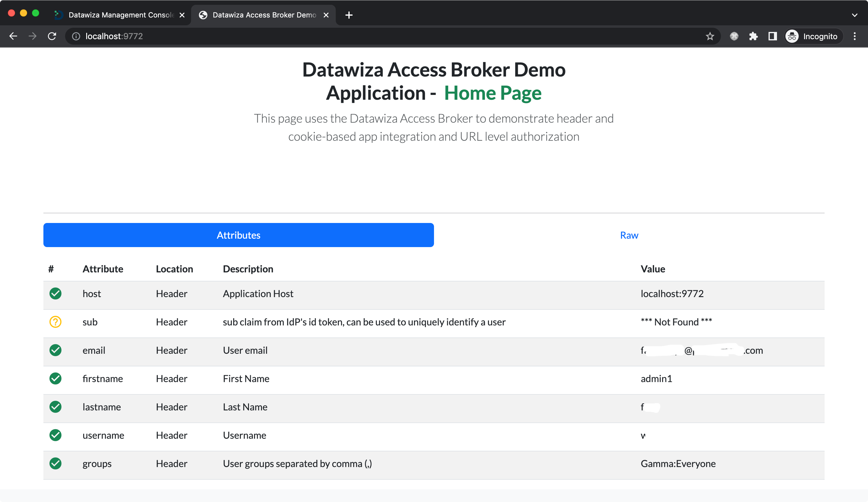Click the sub claim description text
Viewport: 868px width, 502px height.
click(x=364, y=322)
